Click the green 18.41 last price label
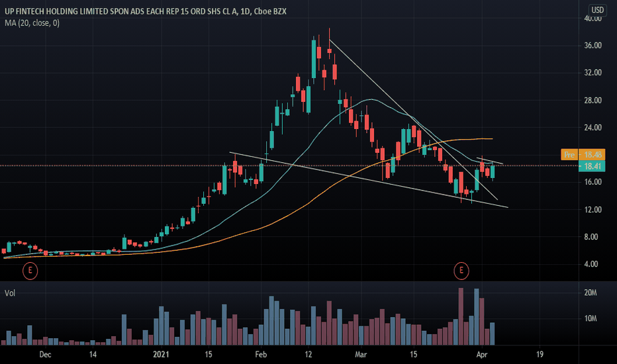This screenshot has height=364, width=617. pos(593,166)
